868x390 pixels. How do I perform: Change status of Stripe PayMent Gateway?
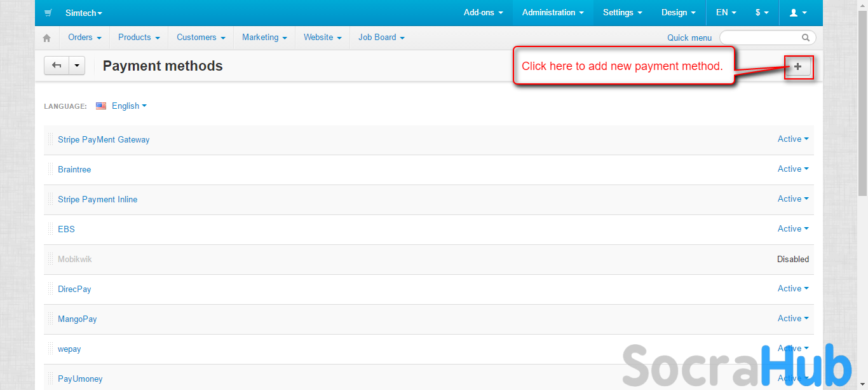pyautogui.click(x=792, y=139)
